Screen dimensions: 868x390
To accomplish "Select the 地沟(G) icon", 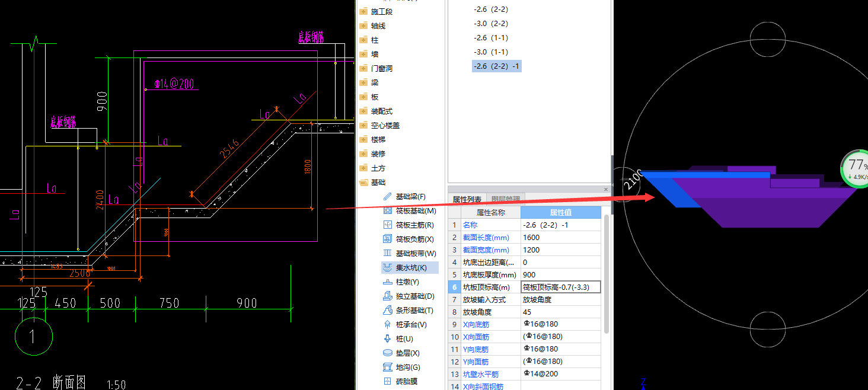I will [388, 367].
